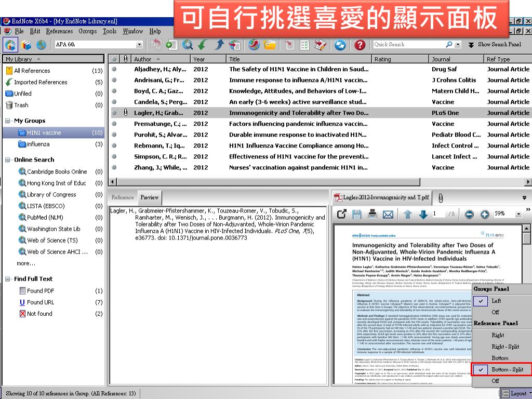Click the Save PDF floppy disk icon
The image size is (532, 399).
tap(356, 214)
